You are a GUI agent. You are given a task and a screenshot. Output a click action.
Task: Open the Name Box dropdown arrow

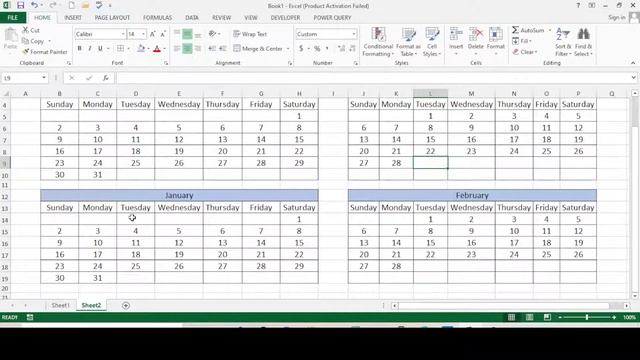pos(44,78)
